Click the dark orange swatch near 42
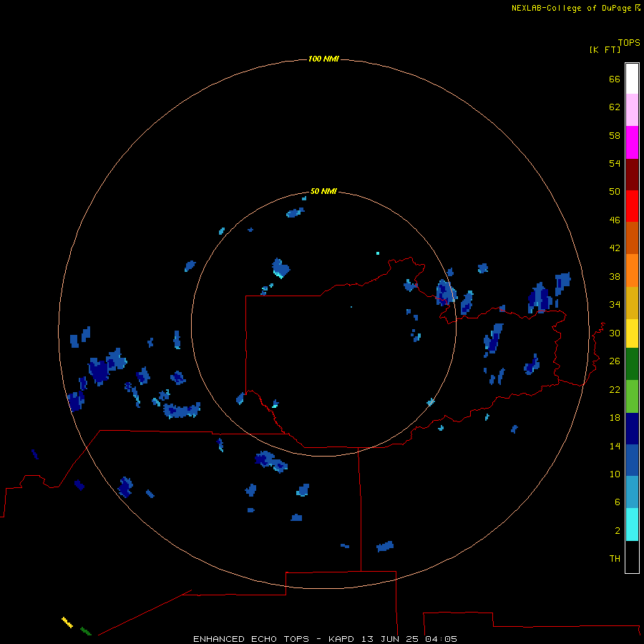The width and height of the screenshot is (644, 644). [632, 238]
